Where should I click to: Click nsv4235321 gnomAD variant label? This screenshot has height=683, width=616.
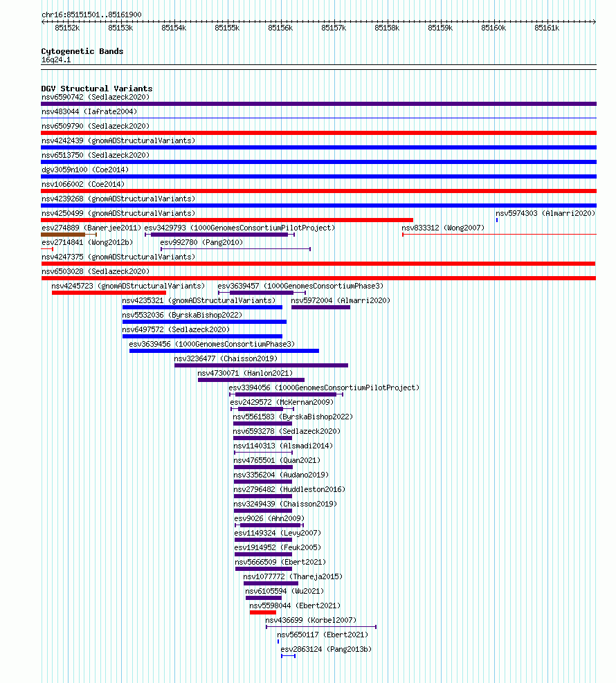coord(199,300)
